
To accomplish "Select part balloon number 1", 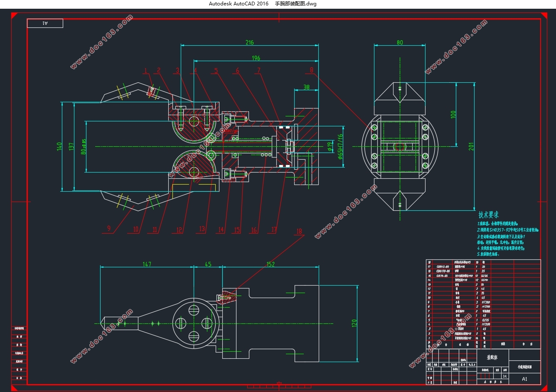I will click(x=146, y=71).
